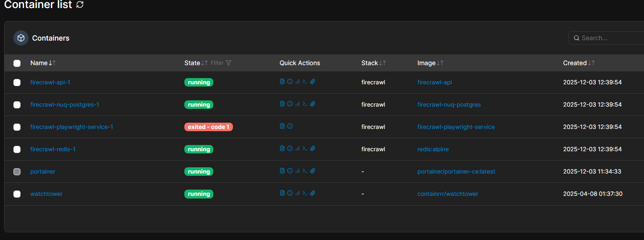
Task: Open the containrrr/watchtower image link
Action: click(448, 194)
